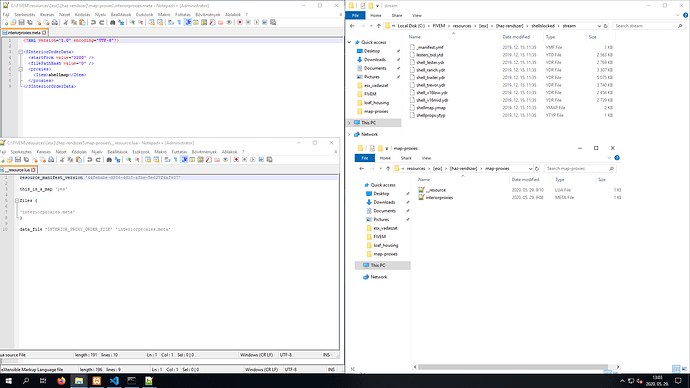Click Save all icon in __resource.lua window toolbar

26,160
